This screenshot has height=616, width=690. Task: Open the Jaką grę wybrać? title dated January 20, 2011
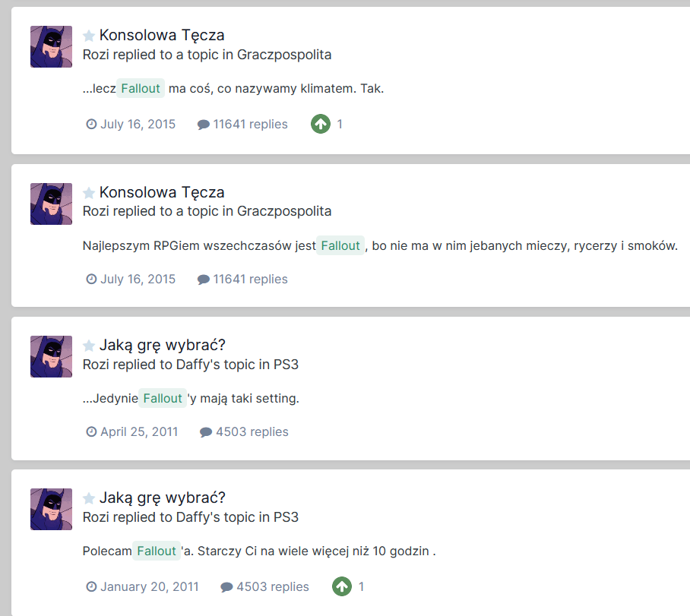click(x=163, y=498)
